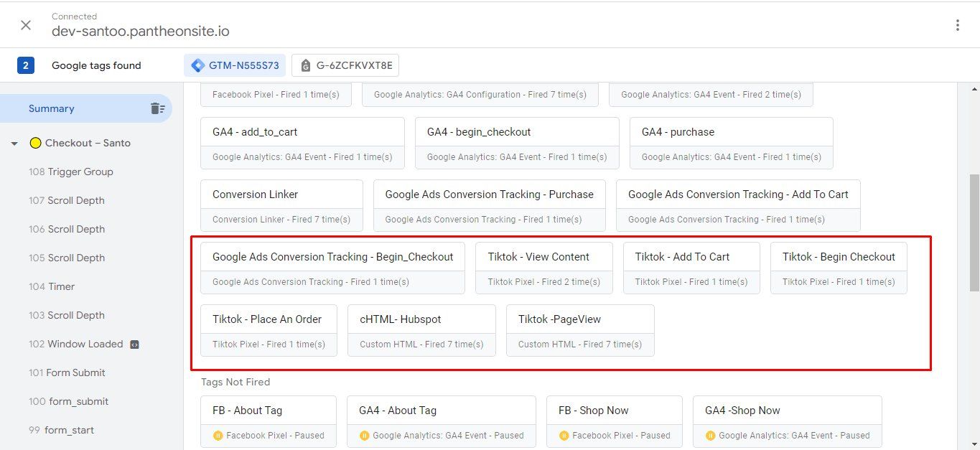This screenshot has width=980, height=450.
Task: Open Google Ads Conversion Tracking - Add To Cart
Action: tap(738, 205)
